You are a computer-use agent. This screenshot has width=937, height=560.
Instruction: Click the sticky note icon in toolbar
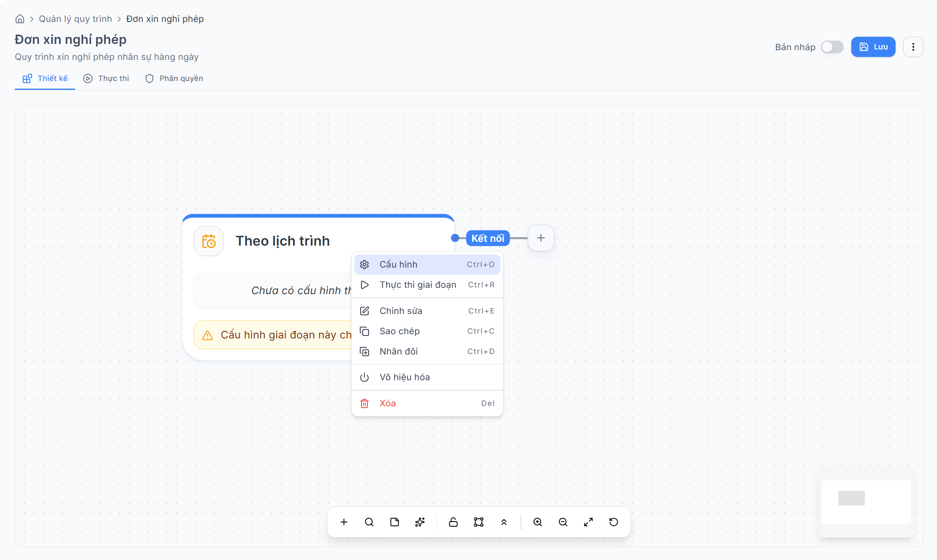tap(394, 522)
